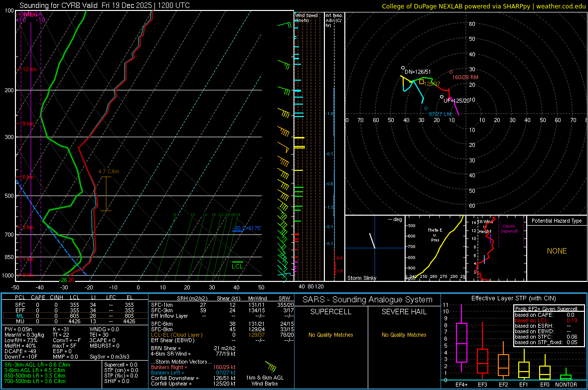Image resolution: width=588 pixels, height=390 pixels.
Task: Click the 'Eff Shear (EBWD)' row
Action: [x=222, y=340]
